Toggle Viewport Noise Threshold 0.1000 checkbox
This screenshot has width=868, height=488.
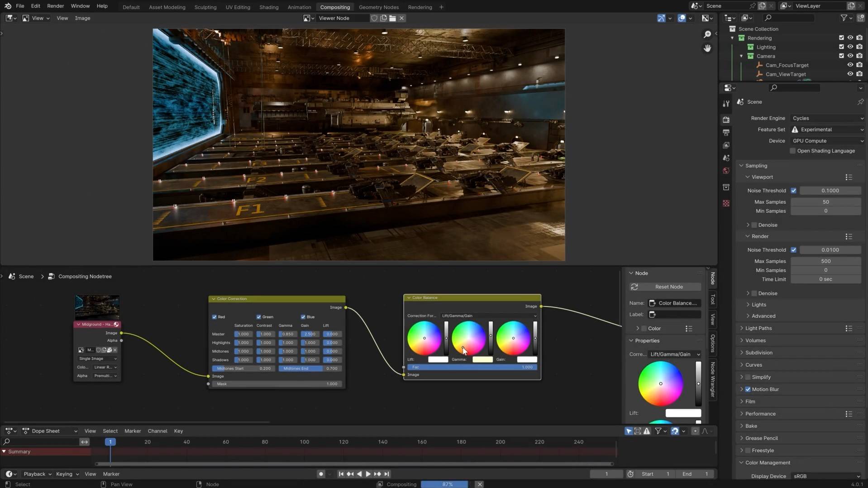793,191
